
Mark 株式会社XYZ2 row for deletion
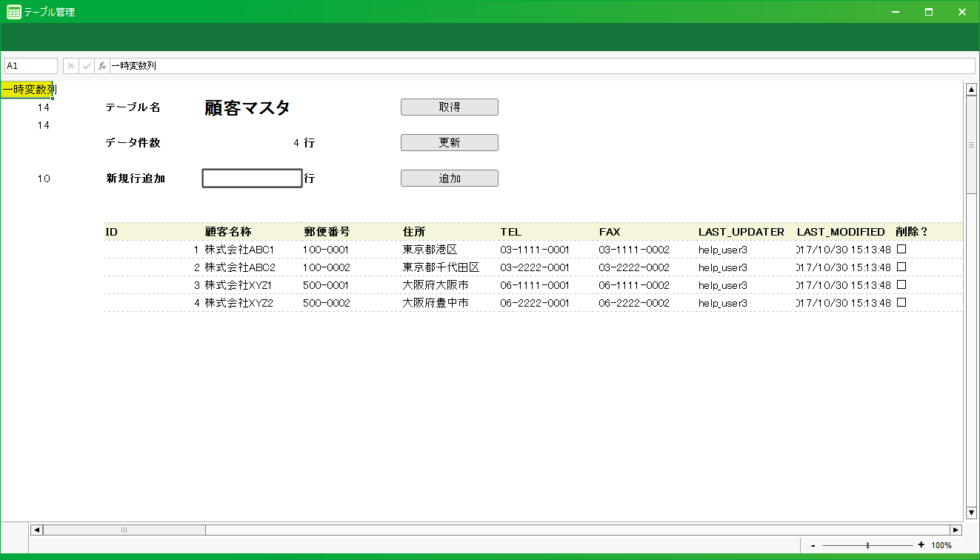pyautogui.click(x=901, y=302)
